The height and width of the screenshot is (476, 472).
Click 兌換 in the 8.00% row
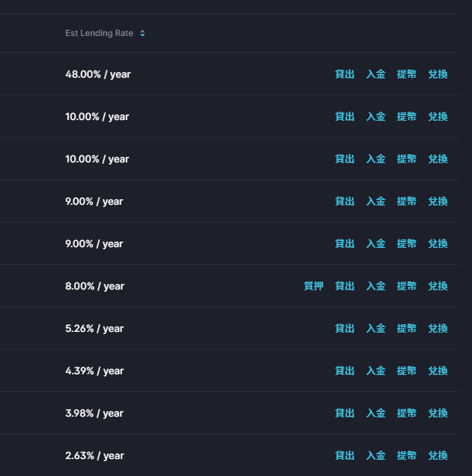pos(437,286)
